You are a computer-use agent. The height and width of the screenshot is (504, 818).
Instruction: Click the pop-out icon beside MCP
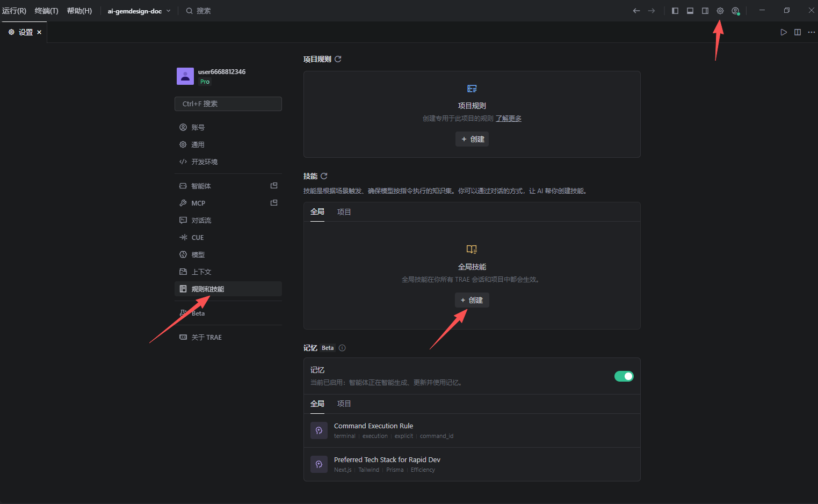tap(274, 203)
